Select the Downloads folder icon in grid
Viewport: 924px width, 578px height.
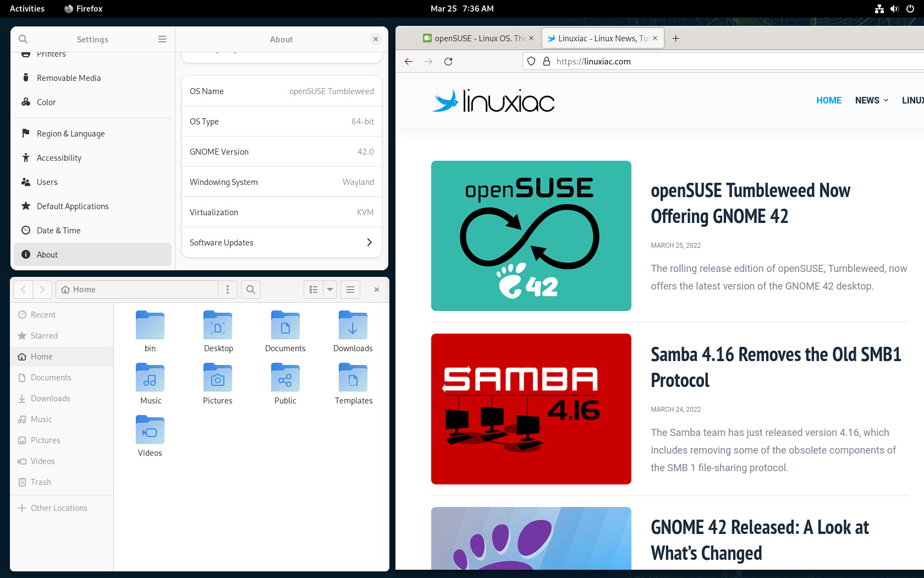(353, 325)
